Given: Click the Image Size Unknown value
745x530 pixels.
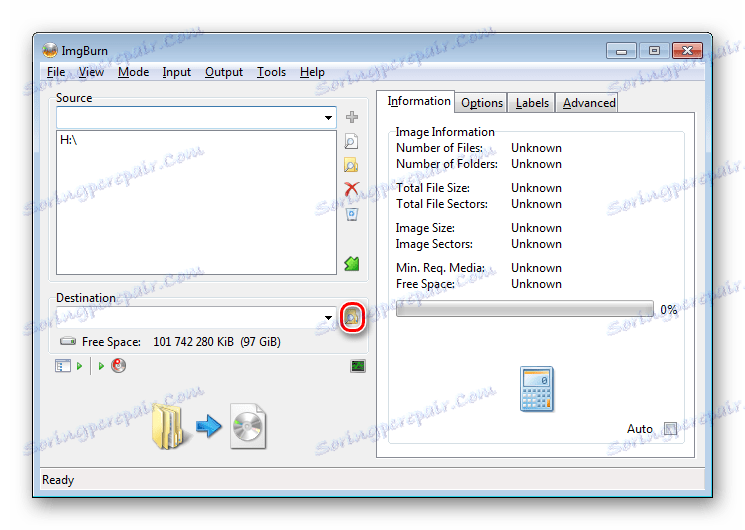Looking at the screenshot, I should click(x=536, y=228).
